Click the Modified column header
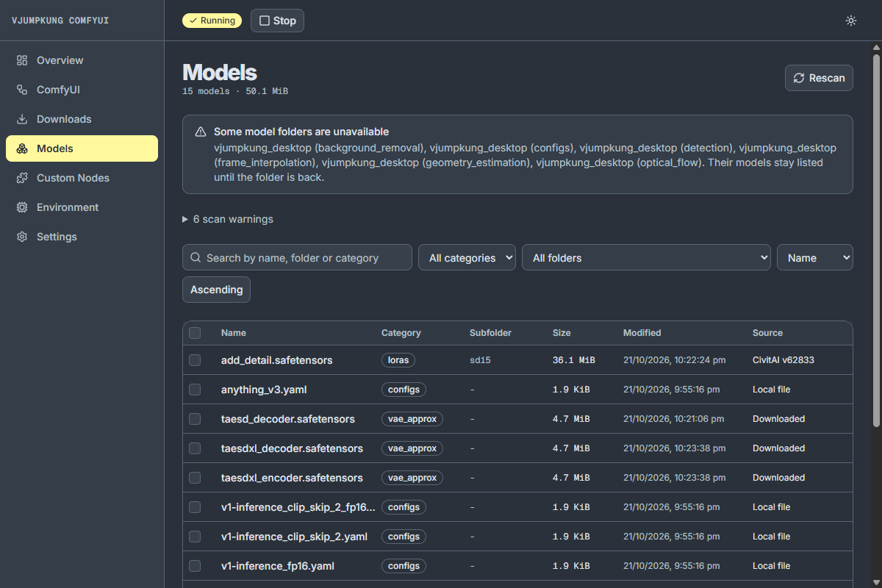Screen dimensions: 882x588 tap(642, 333)
